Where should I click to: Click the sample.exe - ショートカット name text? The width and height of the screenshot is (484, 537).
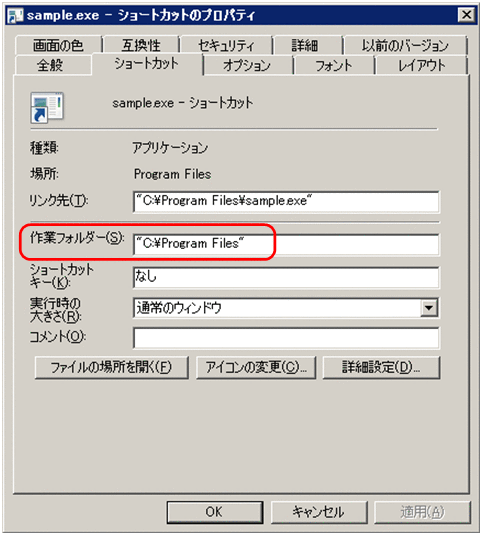tap(183, 103)
